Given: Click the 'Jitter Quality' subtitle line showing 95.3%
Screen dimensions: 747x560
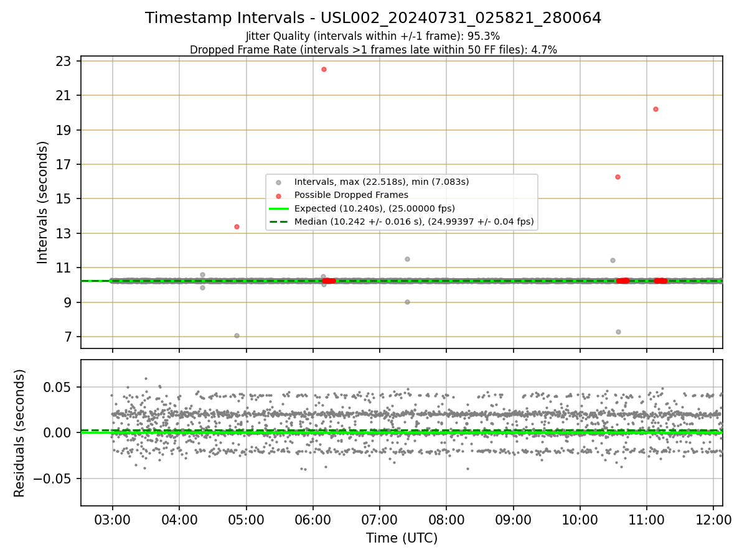Looking at the screenshot, I should tap(373, 36).
